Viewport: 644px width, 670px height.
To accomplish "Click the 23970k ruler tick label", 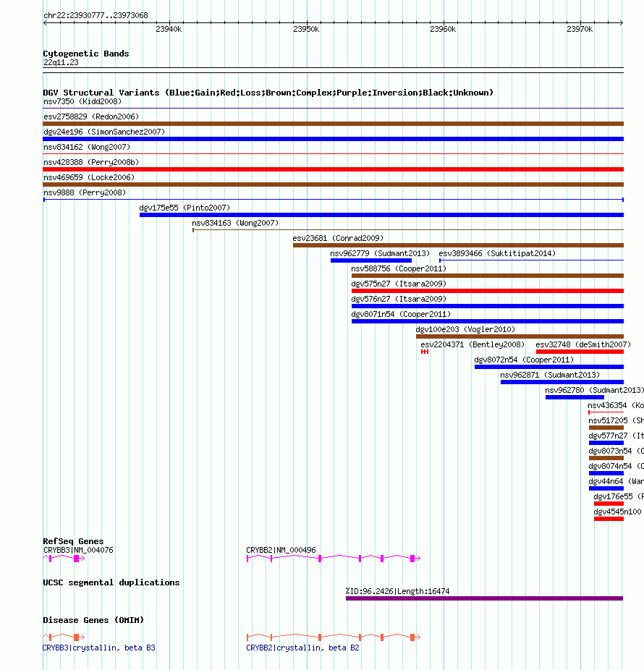I will pyautogui.click(x=580, y=29).
